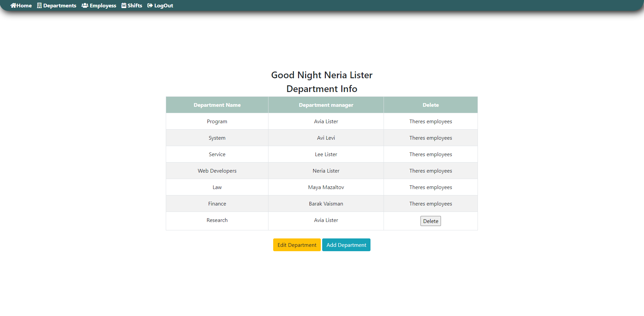
Task: Open the Home menu link
Action: point(21,5)
